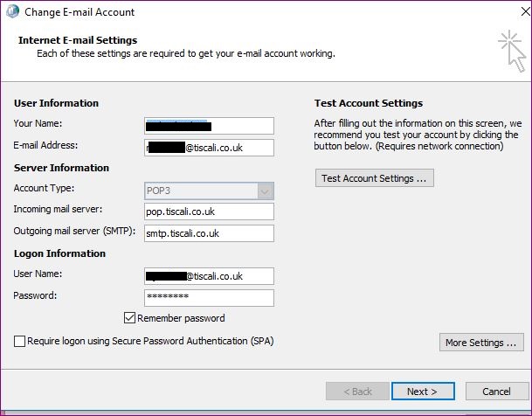
Task: Open More Settings dialog
Action: coord(483,343)
